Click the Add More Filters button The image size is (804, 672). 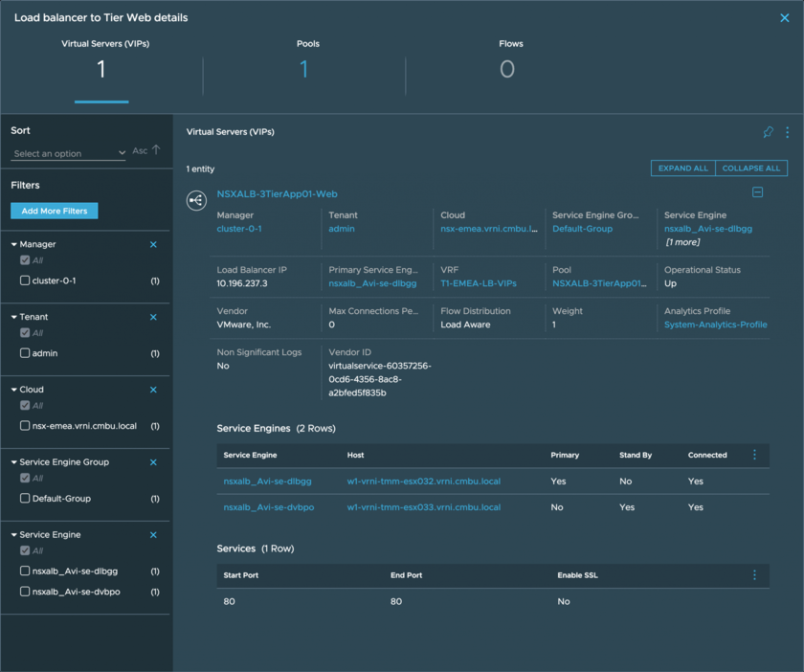(x=55, y=211)
